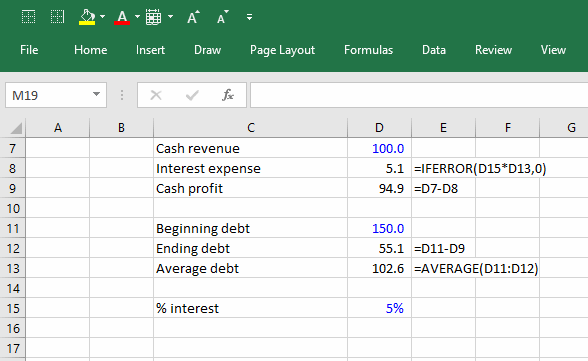This screenshot has width=588, height=361.
Task: Apply red font color with A icon
Action: (x=122, y=17)
